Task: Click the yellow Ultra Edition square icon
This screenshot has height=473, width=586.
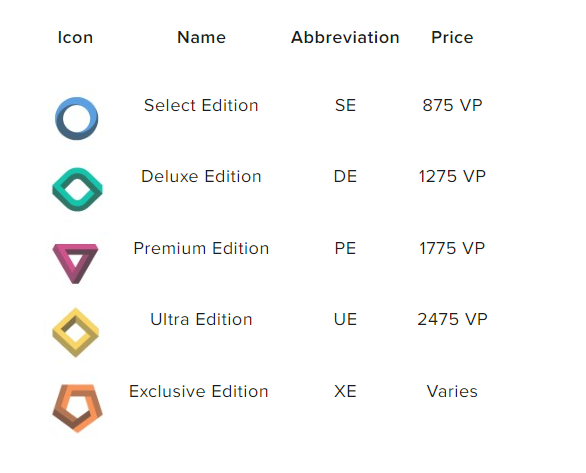Action: pos(76,333)
